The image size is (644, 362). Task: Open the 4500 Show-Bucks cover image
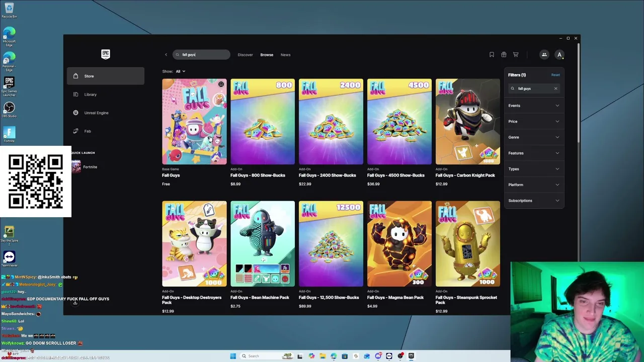point(399,122)
